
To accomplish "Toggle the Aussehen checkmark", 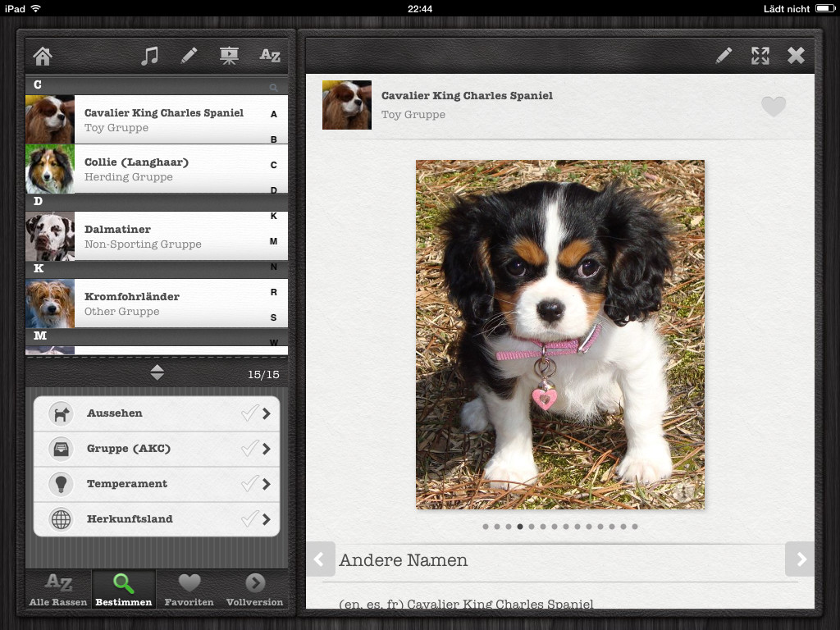I will (249, 413).
